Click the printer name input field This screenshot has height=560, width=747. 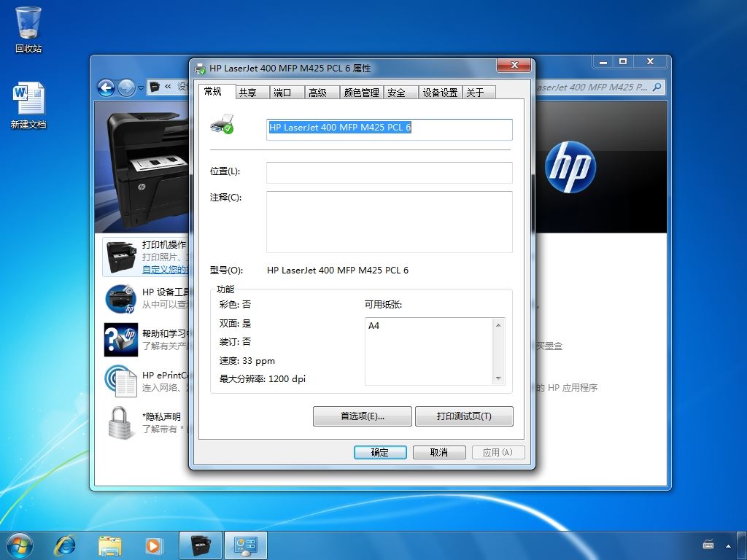[x=390, y=129]
